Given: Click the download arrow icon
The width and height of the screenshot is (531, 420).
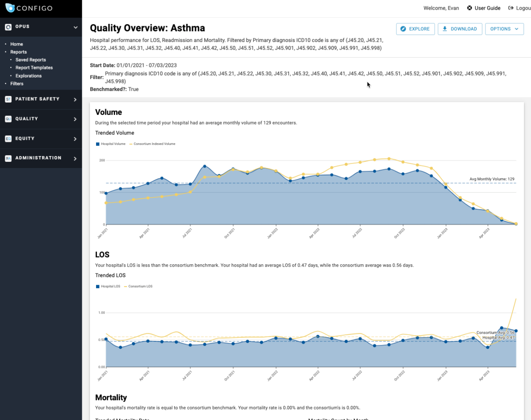Looking at the screenshot, I should point(445,29).
